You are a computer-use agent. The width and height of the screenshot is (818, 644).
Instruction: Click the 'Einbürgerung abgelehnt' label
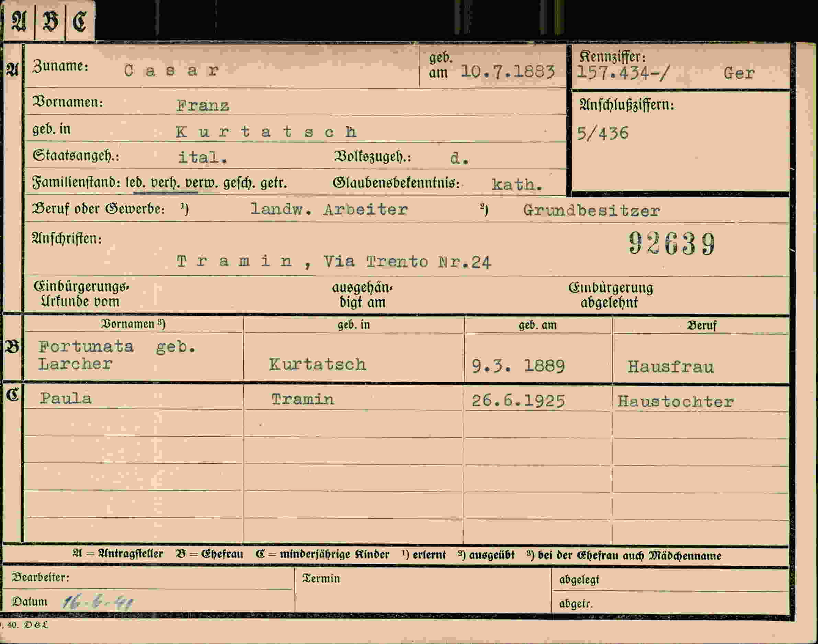tap(611, 295)
